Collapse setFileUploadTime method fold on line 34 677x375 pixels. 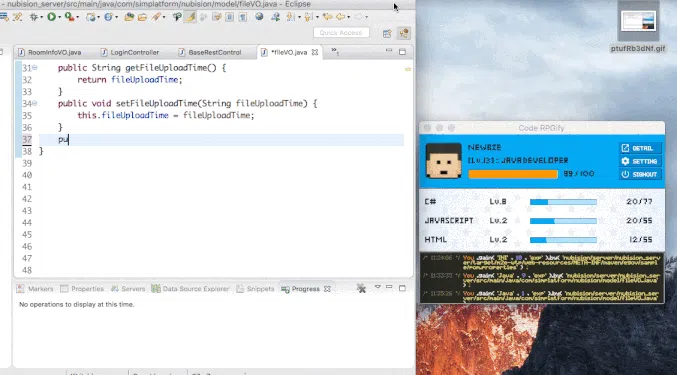tap(35, 103)
